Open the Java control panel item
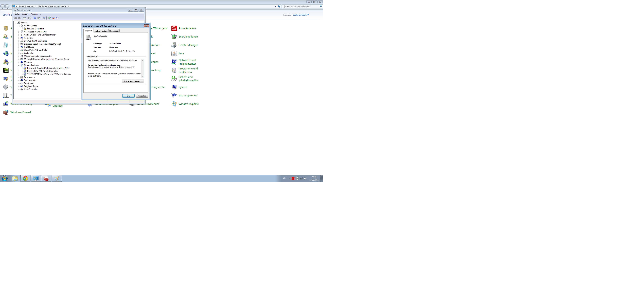Image resolution: width=644 pixels, height=292 pixels. pyautogui.click(x=181, y=53)
